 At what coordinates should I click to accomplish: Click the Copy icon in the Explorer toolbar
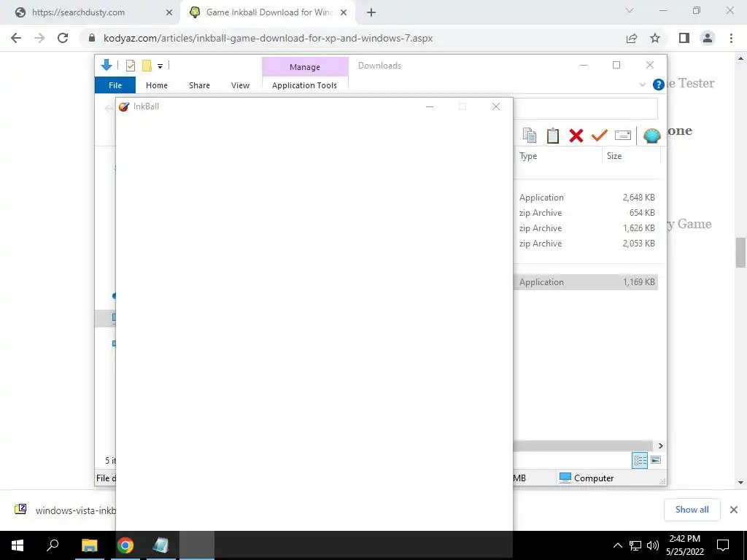pyautogui.click(x=530, y=136)
